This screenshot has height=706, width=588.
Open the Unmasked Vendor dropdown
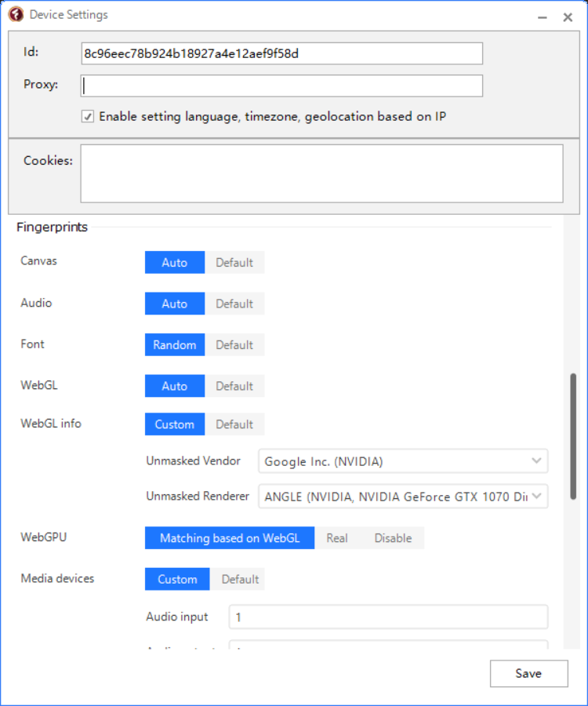click(x=402, y=461)
